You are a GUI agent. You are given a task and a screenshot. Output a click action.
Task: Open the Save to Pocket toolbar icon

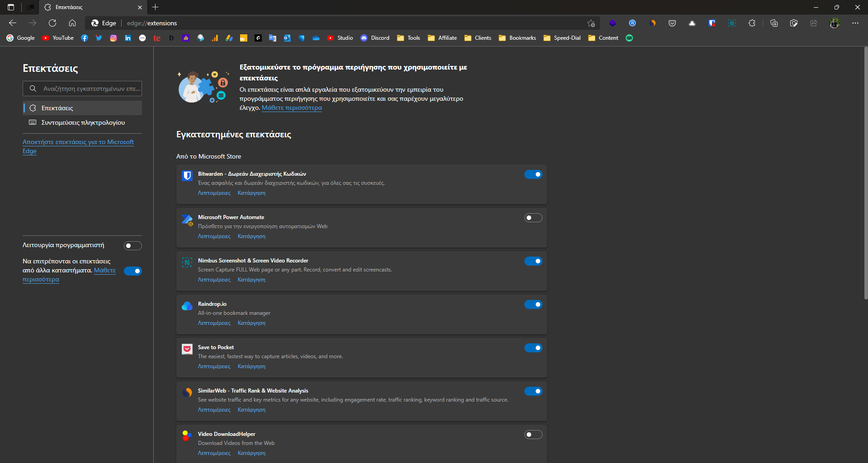[672, 23]
